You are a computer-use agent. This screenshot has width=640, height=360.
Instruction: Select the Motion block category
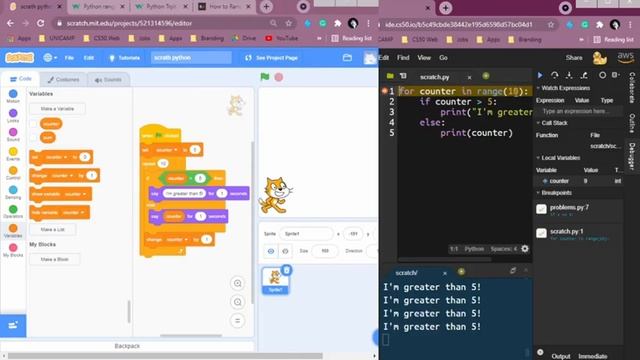13,96
